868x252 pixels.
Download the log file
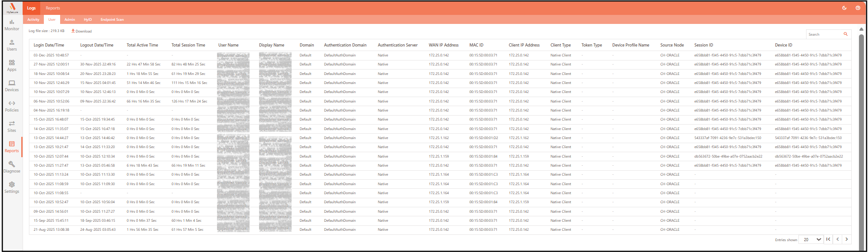coord(81,31)
